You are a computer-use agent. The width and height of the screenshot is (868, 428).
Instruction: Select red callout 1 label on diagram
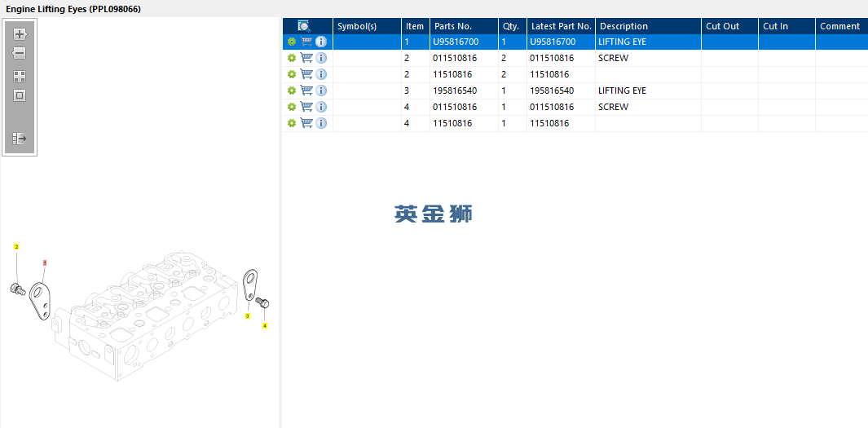(x=45, y=263)
